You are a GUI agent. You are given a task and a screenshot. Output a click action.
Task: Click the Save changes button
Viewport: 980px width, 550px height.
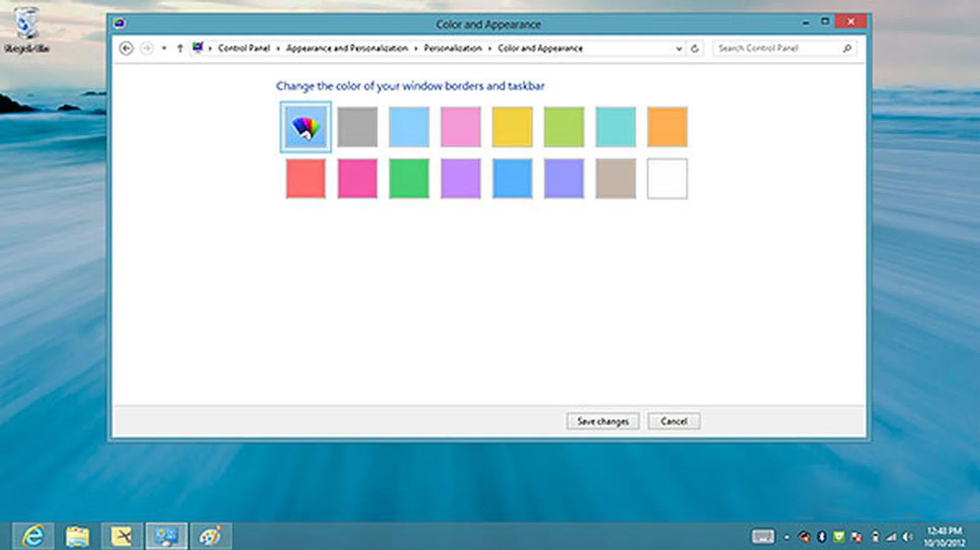click(x=602, y=421)
